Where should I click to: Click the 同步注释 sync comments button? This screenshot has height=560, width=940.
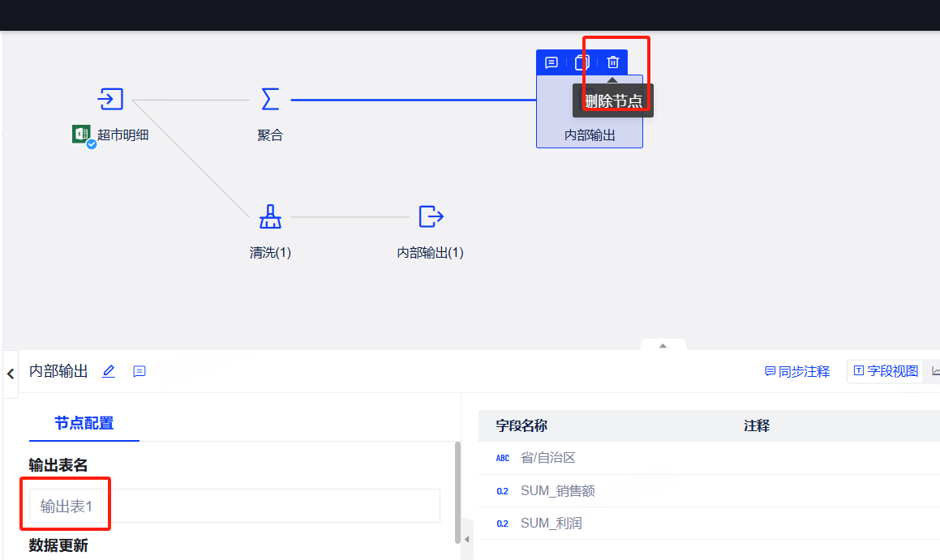(797, 371)
